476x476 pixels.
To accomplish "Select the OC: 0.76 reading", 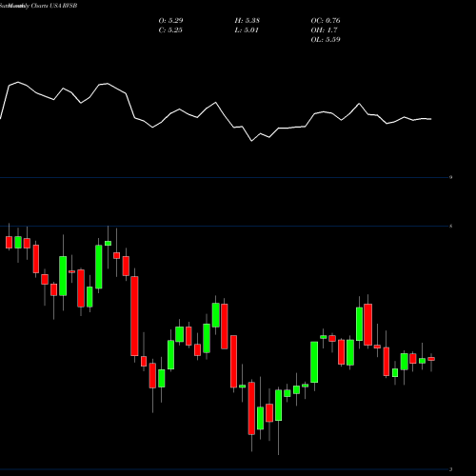I will point(326,21).
